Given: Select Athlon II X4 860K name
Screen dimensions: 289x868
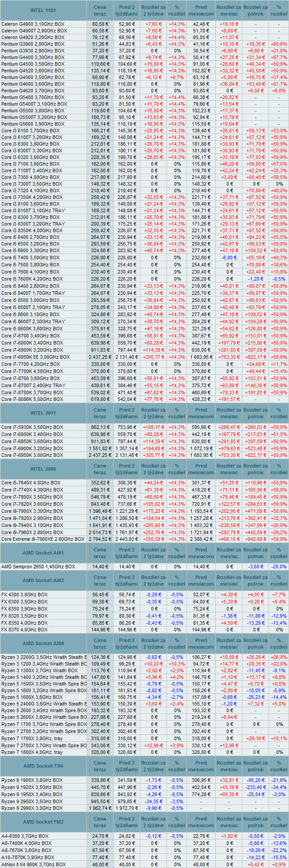Looking at the screenshot, I should click(33, 864).
